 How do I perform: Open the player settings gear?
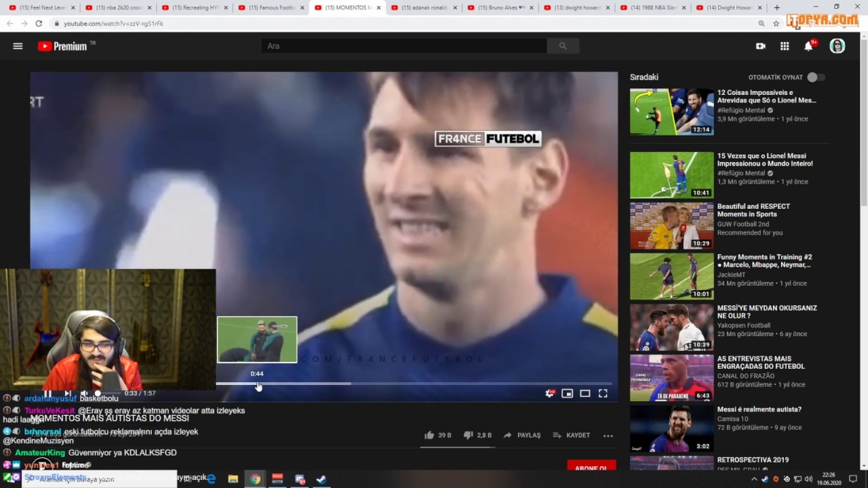pos(550,393)
